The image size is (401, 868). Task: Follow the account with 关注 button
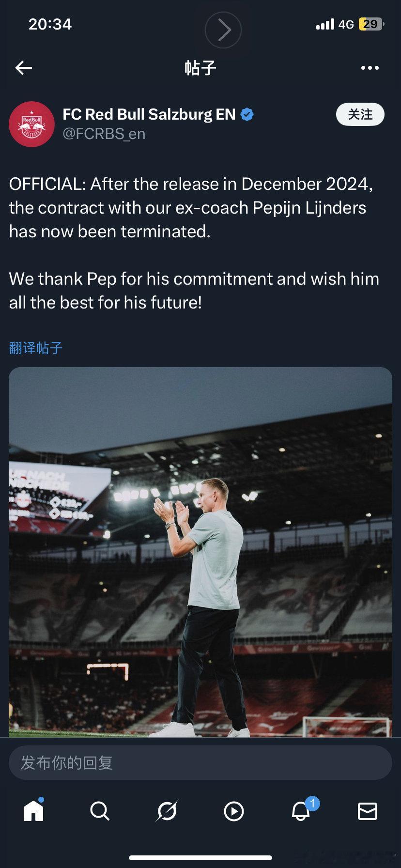360,115
